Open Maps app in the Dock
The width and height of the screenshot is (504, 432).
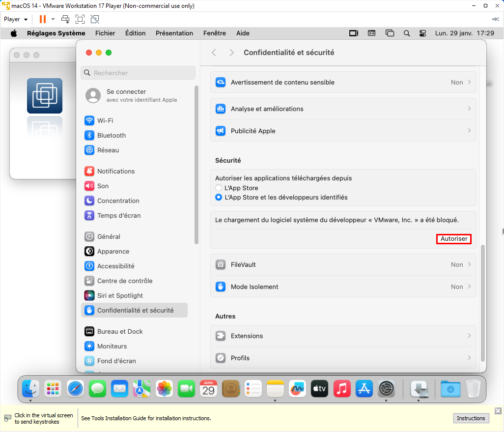tap(142, 389)
